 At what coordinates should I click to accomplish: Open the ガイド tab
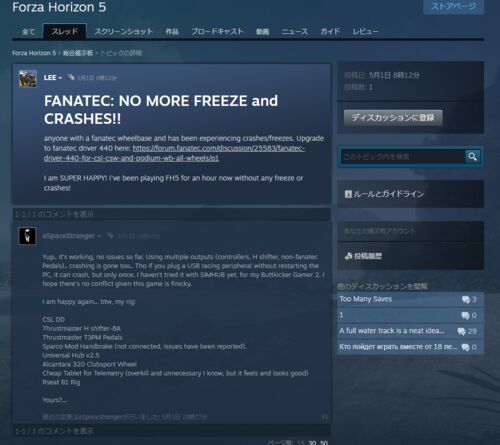pos(330,32)
